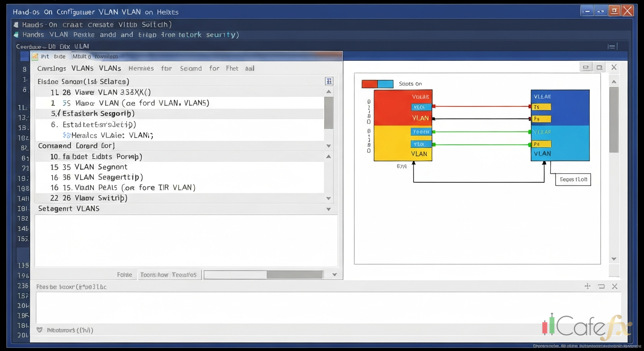This screenshot has width=644, height=351.
Task: Click the application icon in the inner window title bar
Action: [36, 56]
